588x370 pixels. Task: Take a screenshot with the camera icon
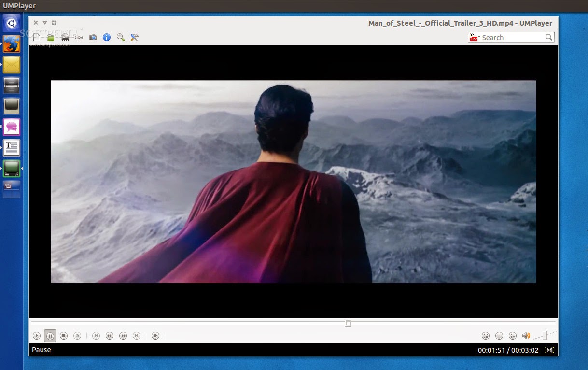pyautogui.click(x=93, y=37)
